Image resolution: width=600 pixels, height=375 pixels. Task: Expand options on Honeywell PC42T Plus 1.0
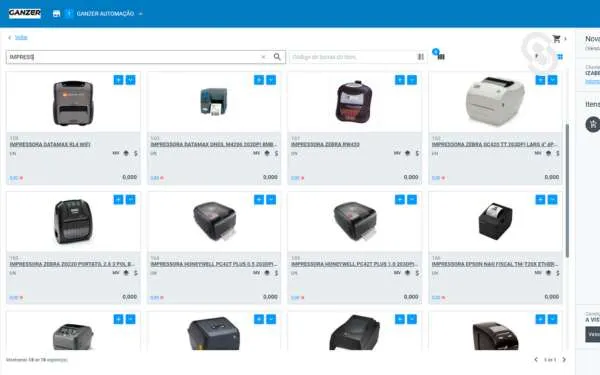(x=412, y=199)
